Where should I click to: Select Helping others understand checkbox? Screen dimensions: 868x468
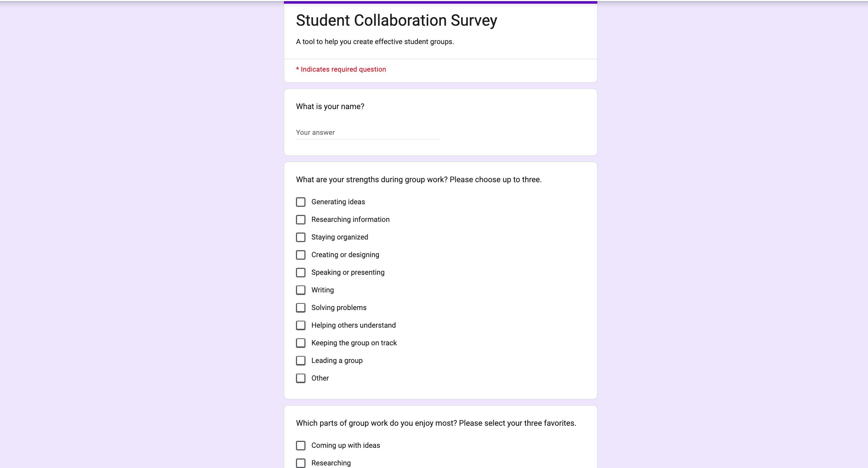[301, 325]
